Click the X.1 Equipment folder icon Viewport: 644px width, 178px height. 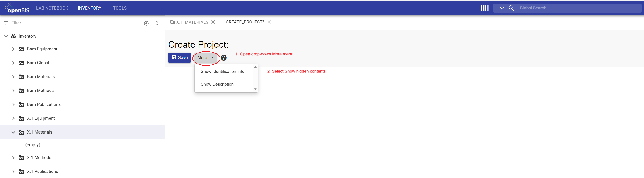pyautogui.click(x=21, y=119)
